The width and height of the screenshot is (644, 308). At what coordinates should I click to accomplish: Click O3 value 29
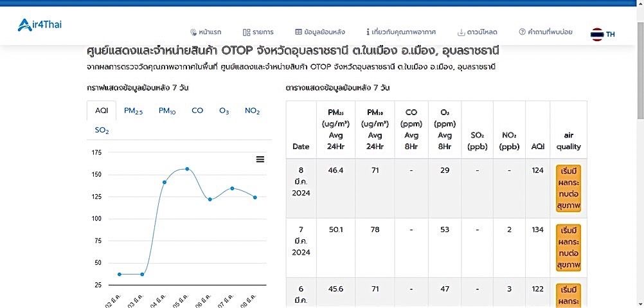pos(445,170)
